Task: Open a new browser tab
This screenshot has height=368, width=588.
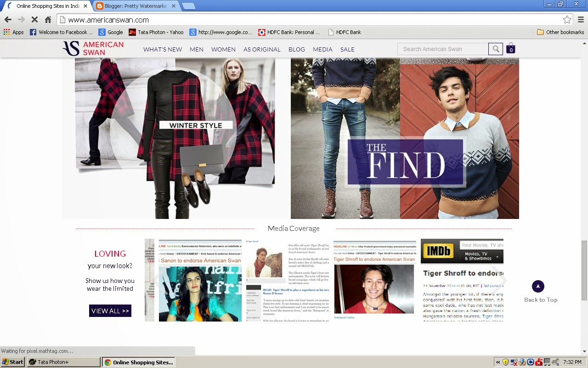Action: [x=188, y=6]
